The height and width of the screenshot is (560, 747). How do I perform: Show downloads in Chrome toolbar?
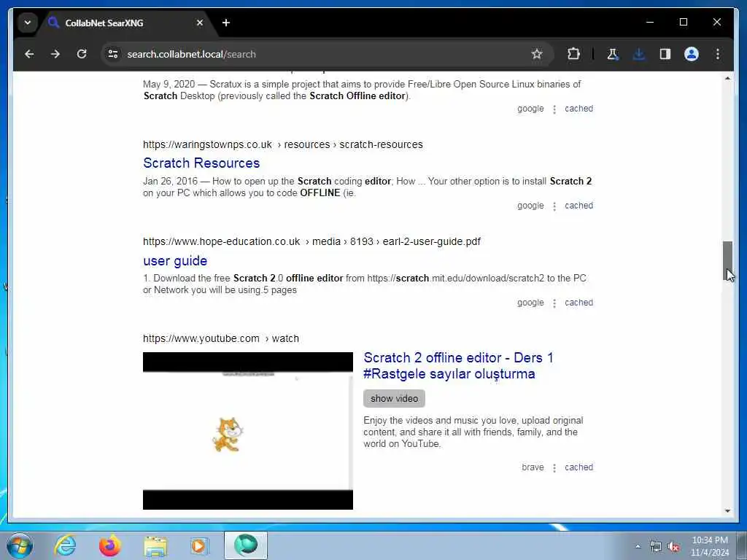(x=639, y=54)
